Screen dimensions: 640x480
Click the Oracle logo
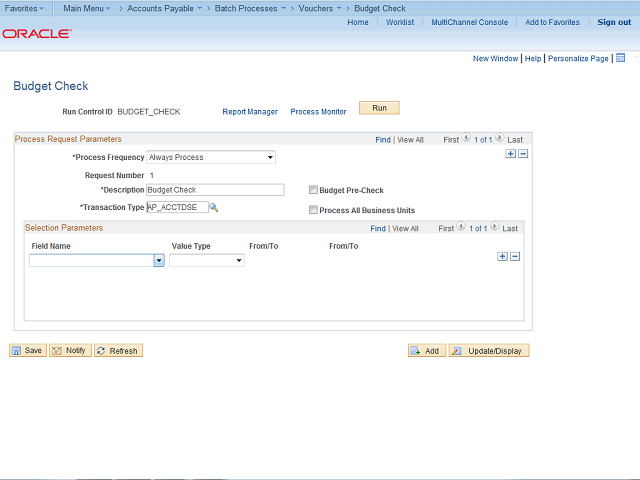[37, 33]
